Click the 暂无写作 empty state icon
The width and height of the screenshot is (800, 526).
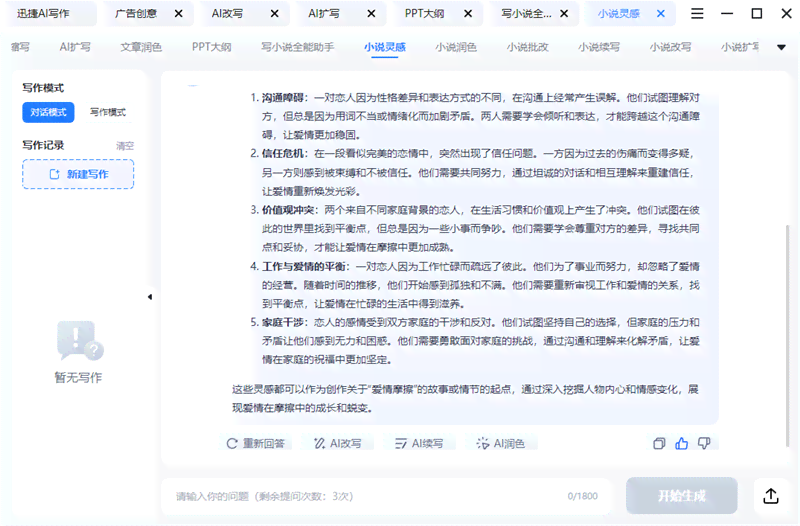click(80, 340)
